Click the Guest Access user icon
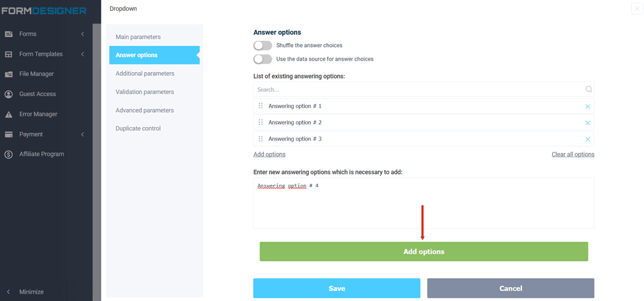Screen dimensions: 644x301 click(x=9, y=94)
